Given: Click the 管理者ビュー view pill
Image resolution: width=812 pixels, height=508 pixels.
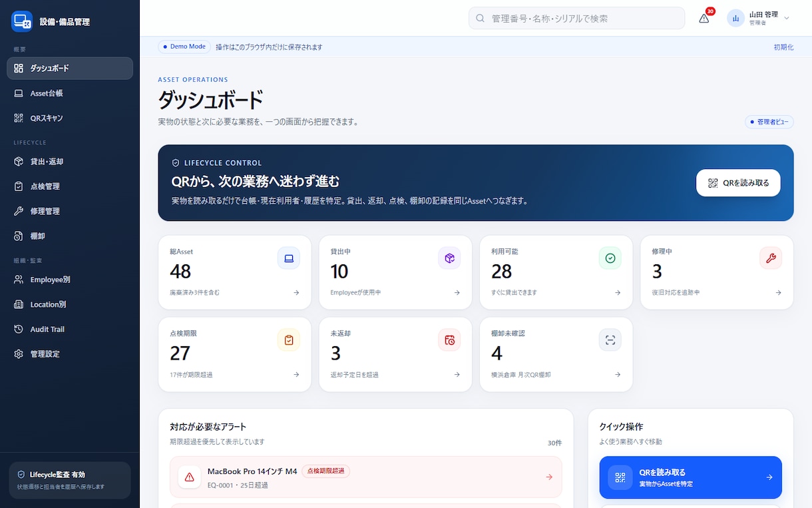Looking at the screenshot, I should click(x=769, y=122).
